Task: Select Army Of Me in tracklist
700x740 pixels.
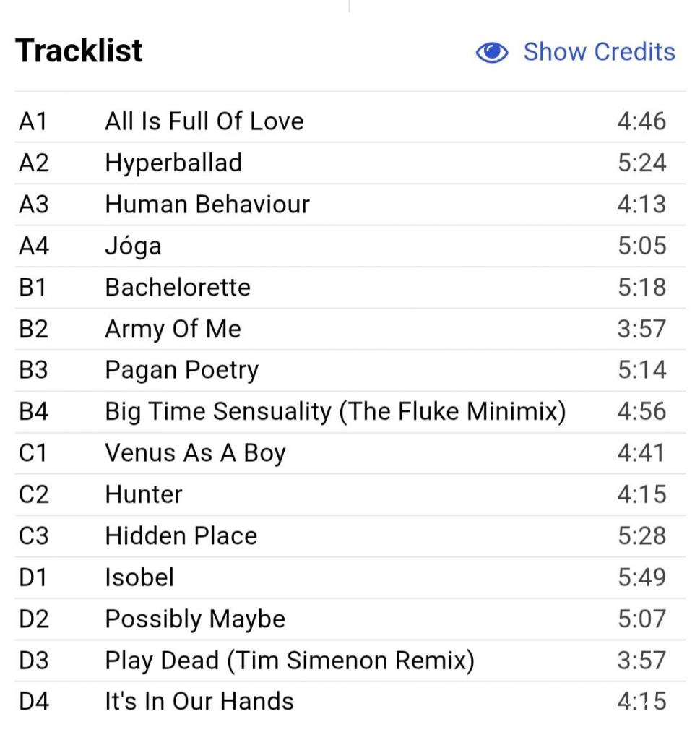Action: click(x=173, y=329)
